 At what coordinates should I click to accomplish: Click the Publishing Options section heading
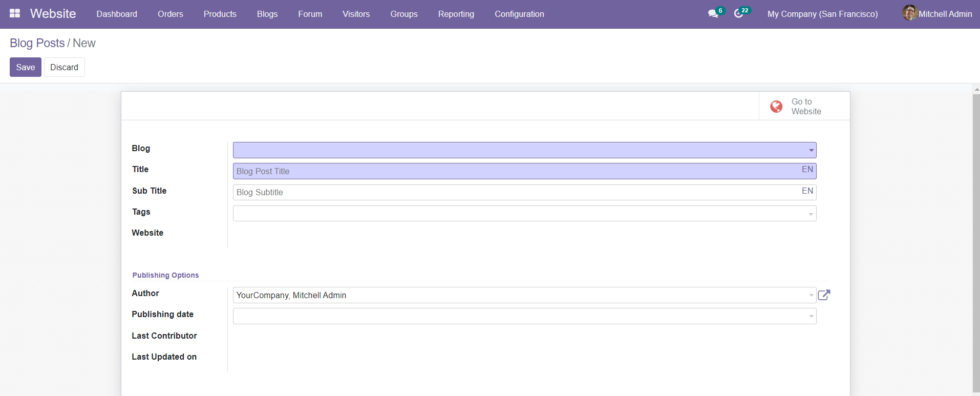pyautogui.click(x=165, y=275)
